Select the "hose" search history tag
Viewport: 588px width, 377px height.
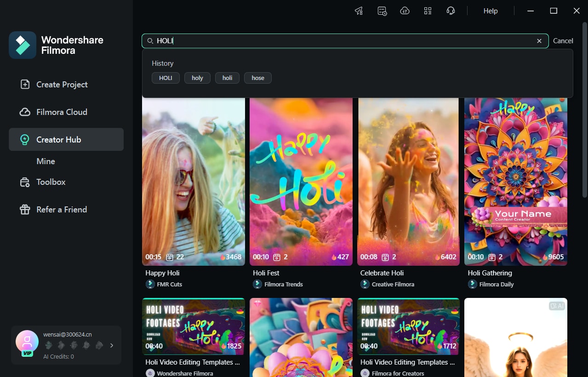(257, 78)
